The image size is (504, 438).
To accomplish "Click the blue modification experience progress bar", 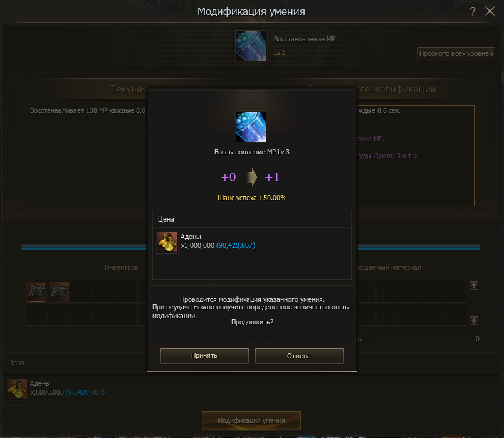I will (83, 247).
